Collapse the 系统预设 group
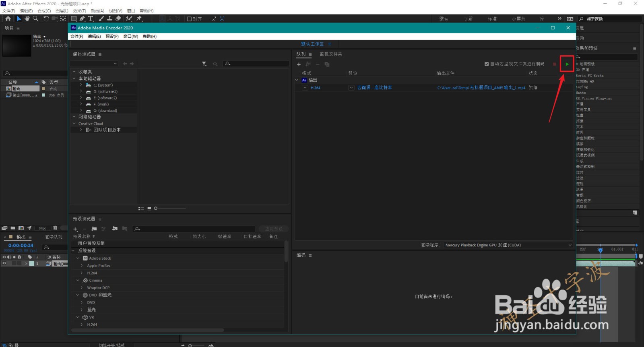 [74, 251]
